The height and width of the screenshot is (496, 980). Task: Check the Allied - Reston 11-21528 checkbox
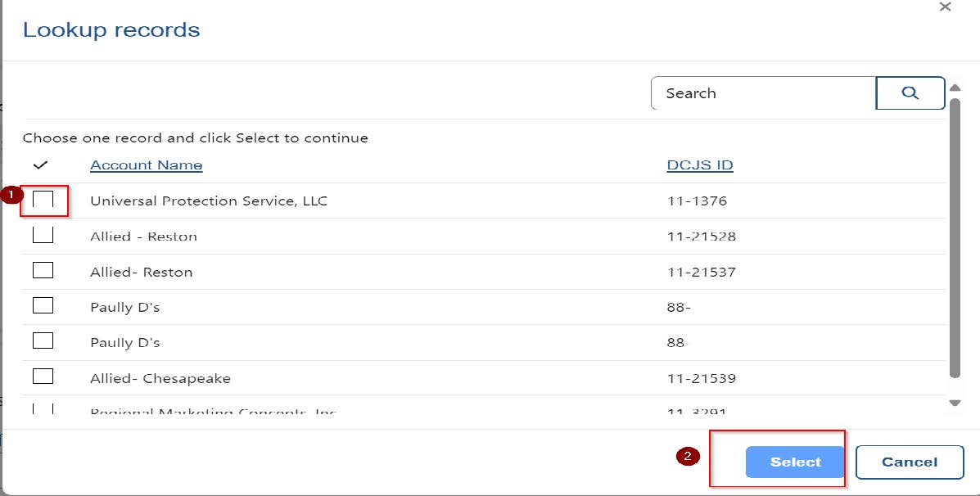[43, 236]
